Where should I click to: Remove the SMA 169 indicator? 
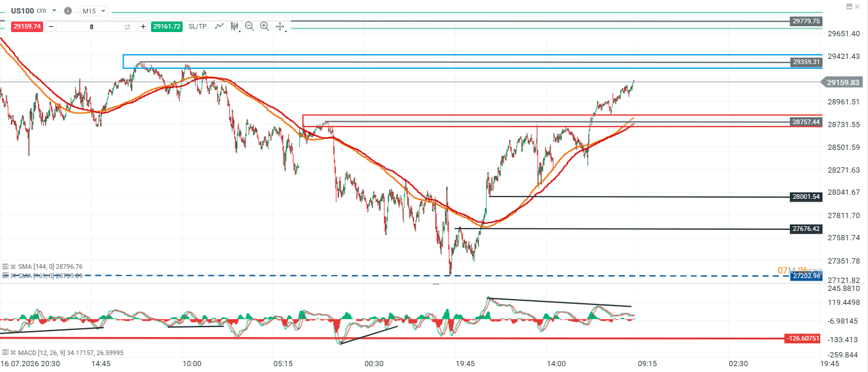point(13,275)
